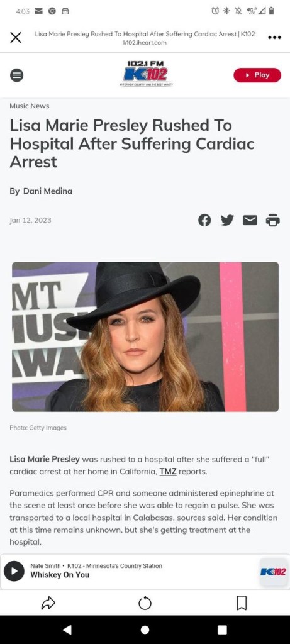
Task: Open the hamburger navigation menu
Action: pyautogui.click(x=16, y=75)
